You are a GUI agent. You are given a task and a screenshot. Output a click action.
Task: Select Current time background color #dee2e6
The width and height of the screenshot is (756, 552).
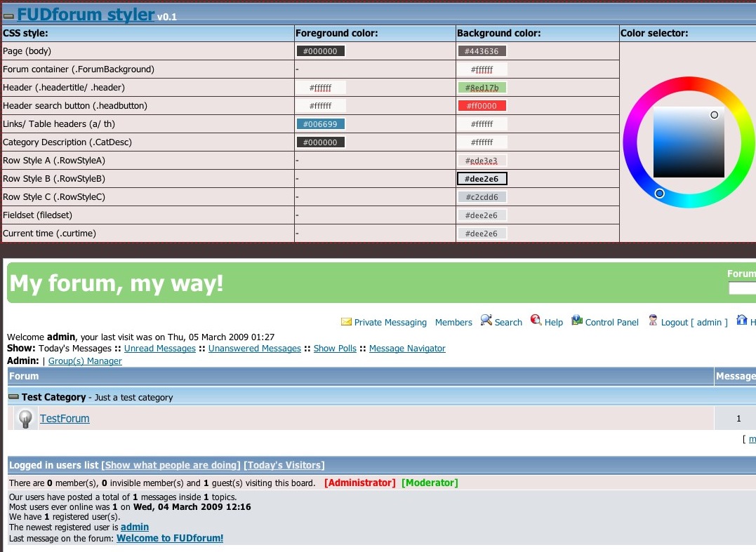pyautogui.click(x=482, y=234)
